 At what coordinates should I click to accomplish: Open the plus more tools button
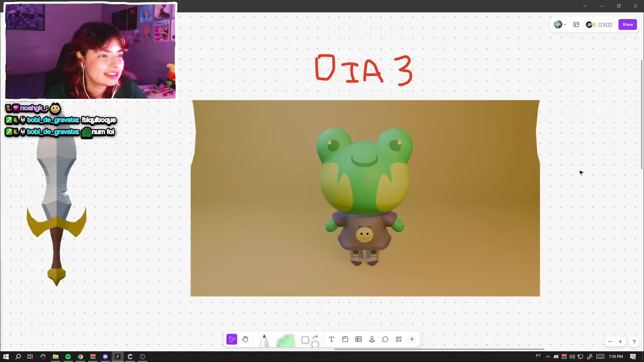point(412,339)
